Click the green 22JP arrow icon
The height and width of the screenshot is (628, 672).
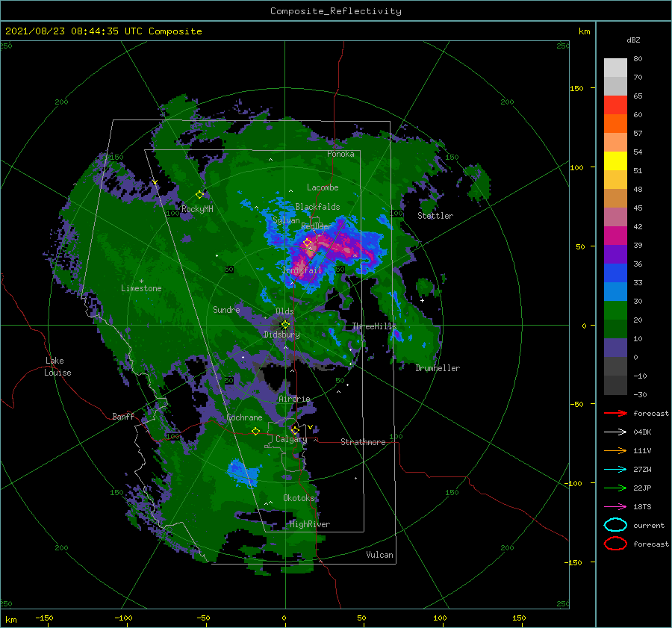point(615,488)
